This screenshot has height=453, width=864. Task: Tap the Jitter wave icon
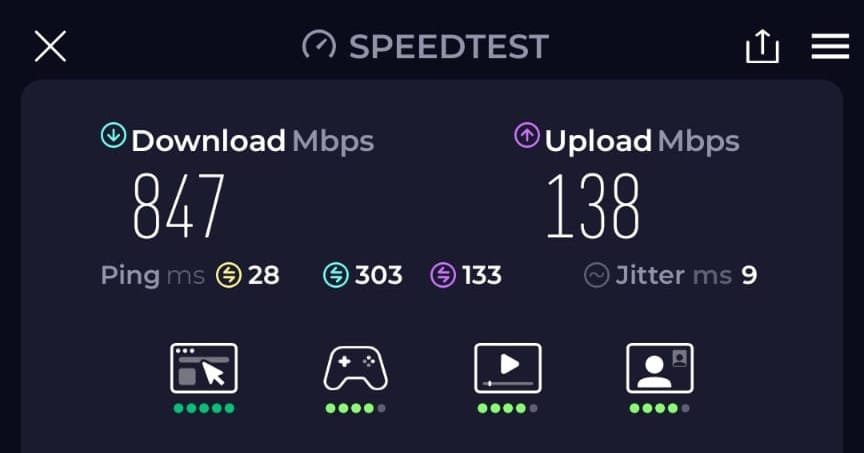[x=596, y=275]
